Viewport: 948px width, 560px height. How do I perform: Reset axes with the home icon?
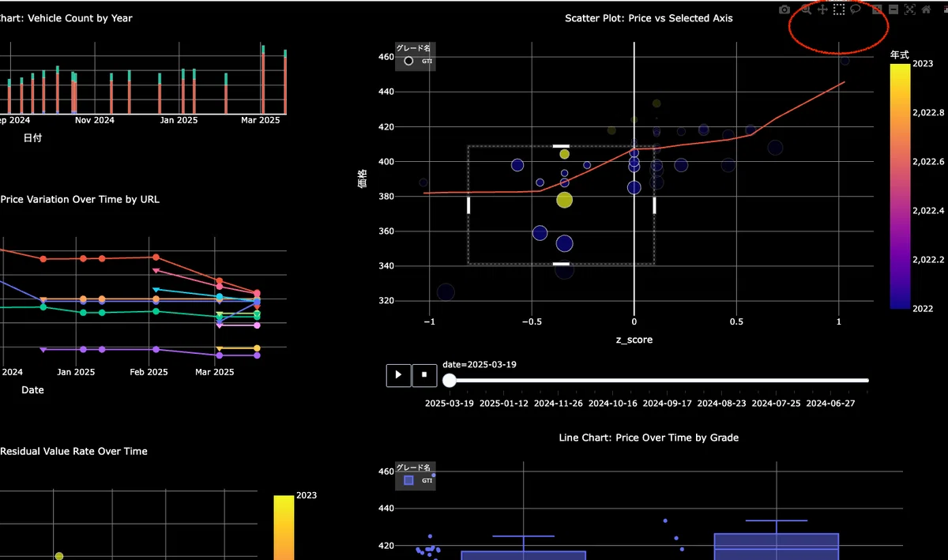click(926, 9)
